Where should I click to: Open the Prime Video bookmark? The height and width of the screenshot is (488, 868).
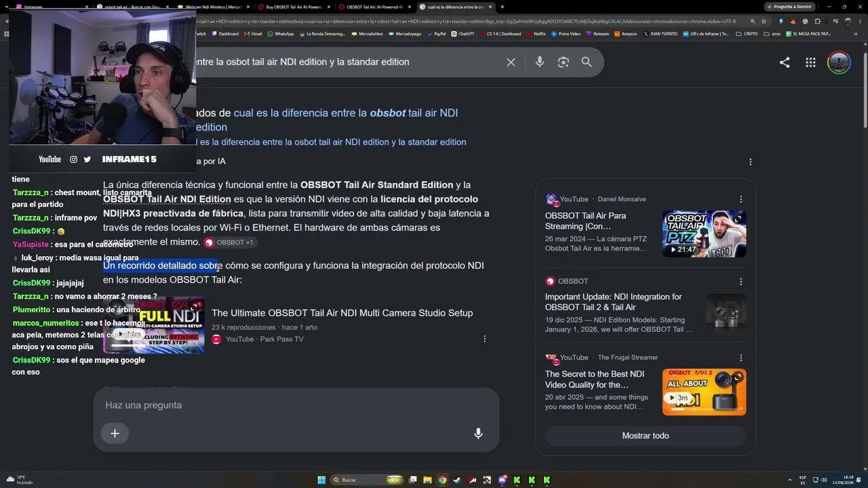[566, 34]
